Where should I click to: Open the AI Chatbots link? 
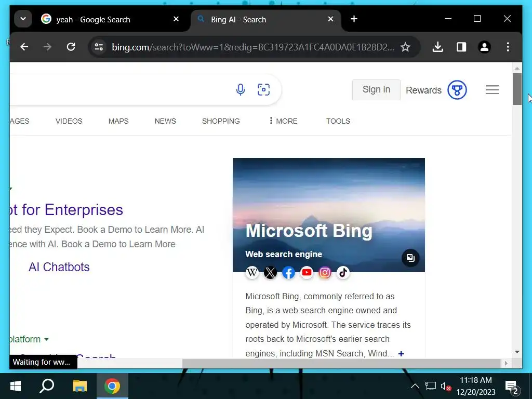(x=59, y=267)
